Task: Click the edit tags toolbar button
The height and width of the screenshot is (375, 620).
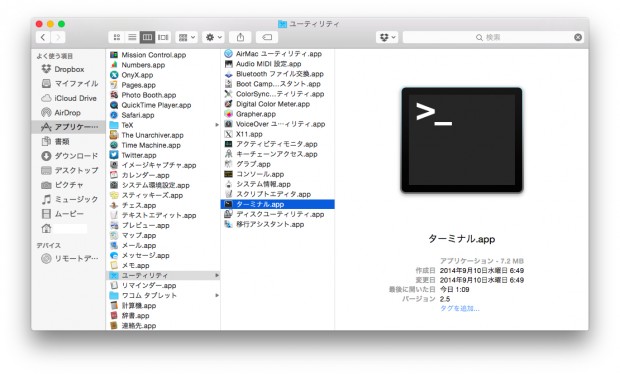Action: (267, 37)
